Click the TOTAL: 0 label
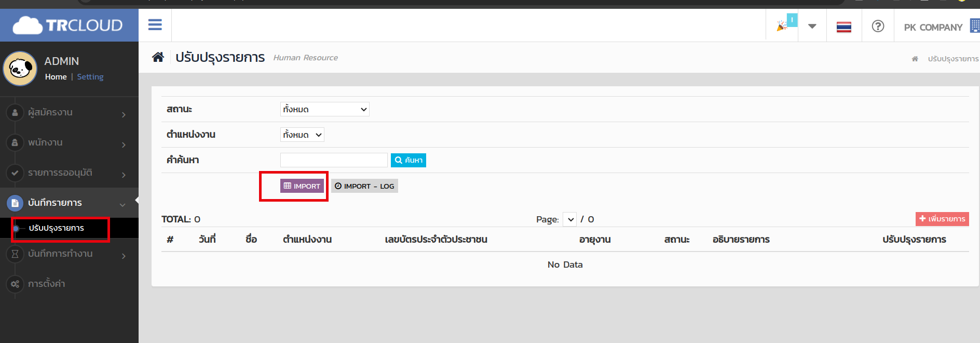 pos(181,219)
